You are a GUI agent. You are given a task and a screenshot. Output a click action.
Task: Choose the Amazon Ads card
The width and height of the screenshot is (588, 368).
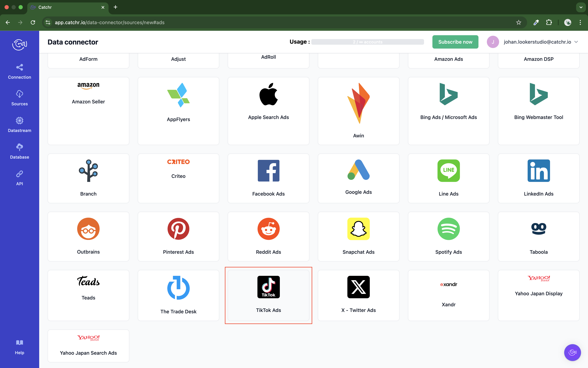[449, 60]
